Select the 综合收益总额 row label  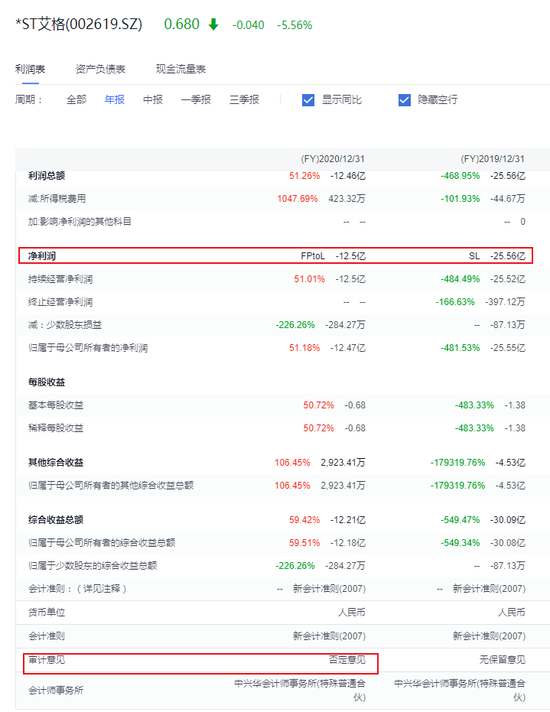tap(56, 519)
